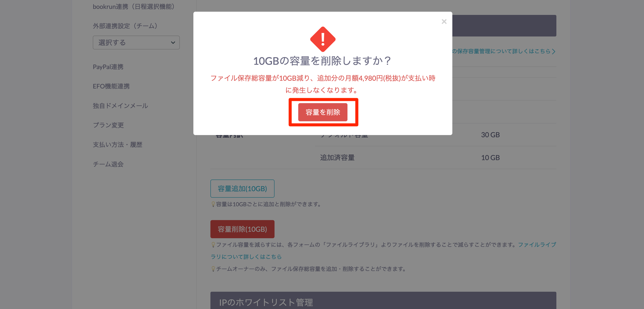This screenshot has width=644, height=309.
Task: Click the IPのホワイトリスト管理 section header
Action: point(383,301)
